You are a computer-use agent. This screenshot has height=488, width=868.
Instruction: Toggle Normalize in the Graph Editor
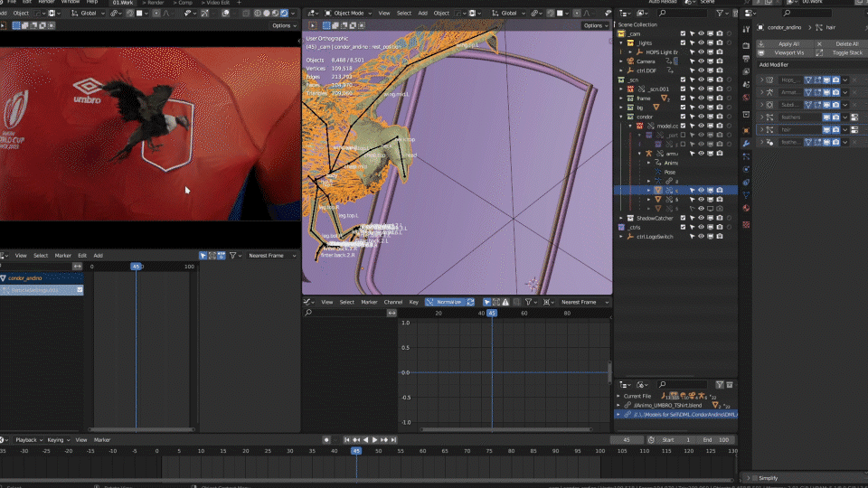(x=449, y=302)
